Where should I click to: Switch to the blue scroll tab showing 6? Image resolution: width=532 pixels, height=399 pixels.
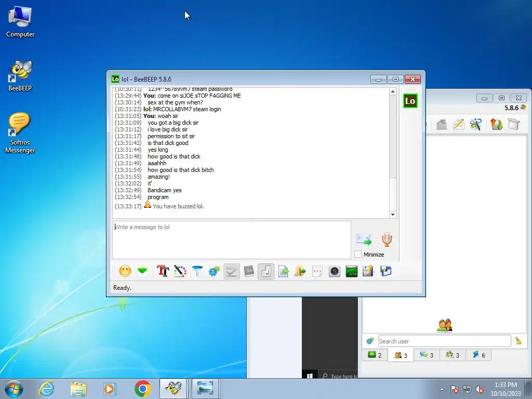coord(478,355)
